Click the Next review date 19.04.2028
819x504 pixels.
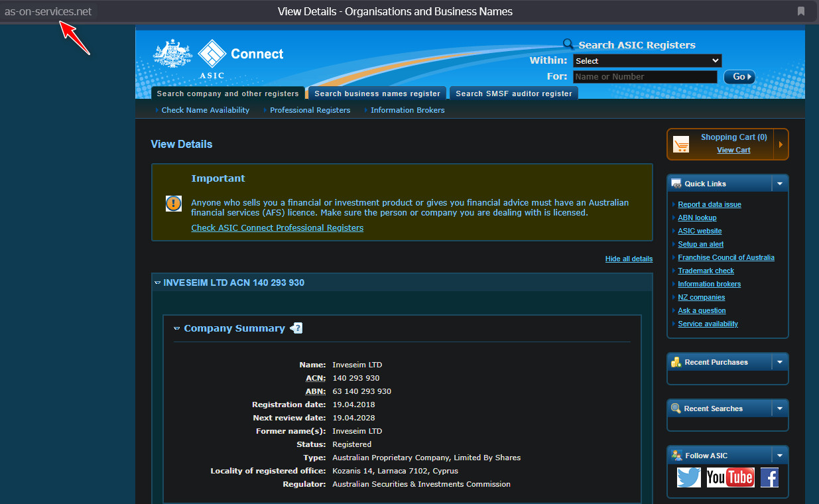[x=353, y=418]
